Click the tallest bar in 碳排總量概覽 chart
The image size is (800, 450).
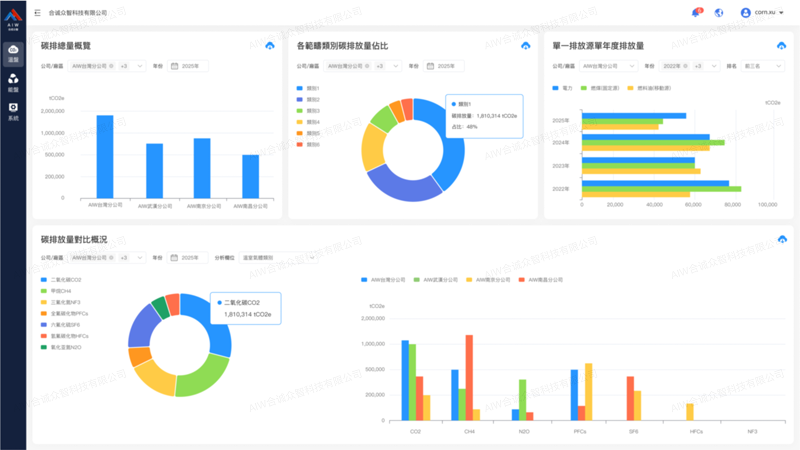pos(105,157)
